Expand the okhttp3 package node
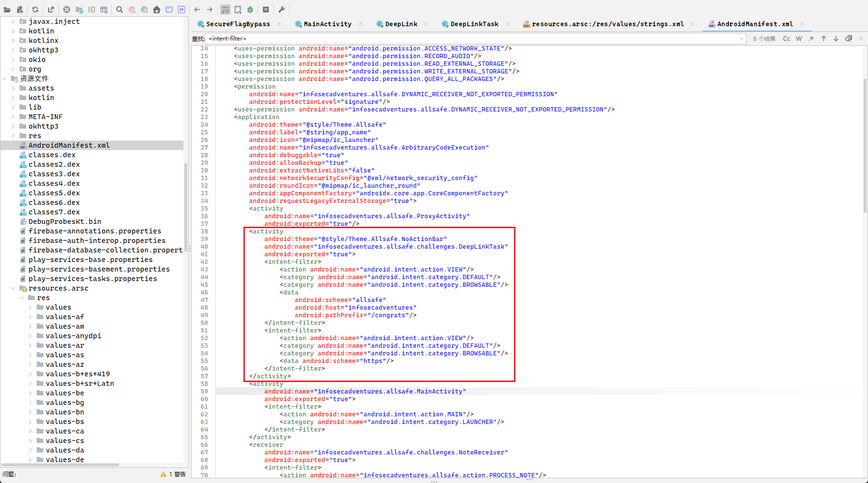868x483 pixels. coord(13,50)
